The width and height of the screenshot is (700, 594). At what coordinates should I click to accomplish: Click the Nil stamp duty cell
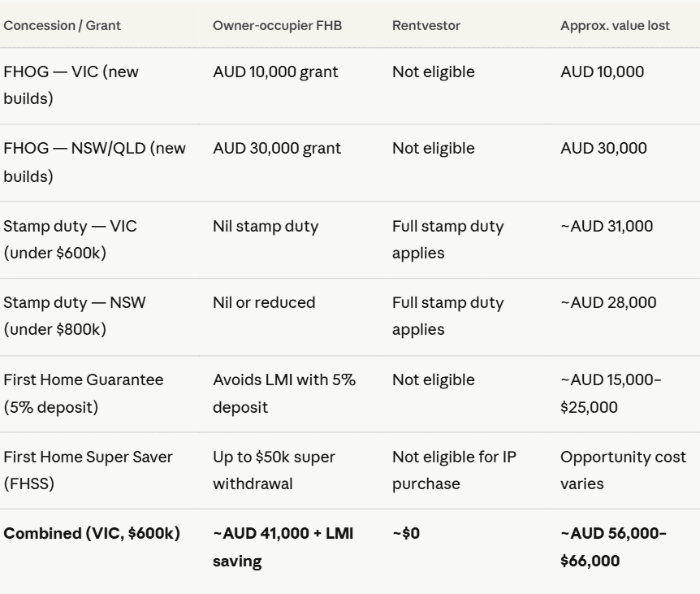tap(266, 226)
